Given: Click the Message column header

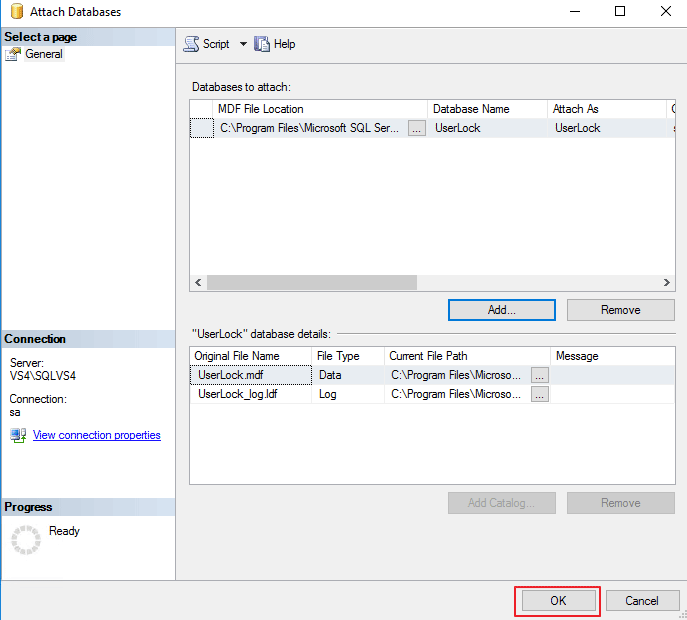Looking at the screenshot, I should point(613,356).
